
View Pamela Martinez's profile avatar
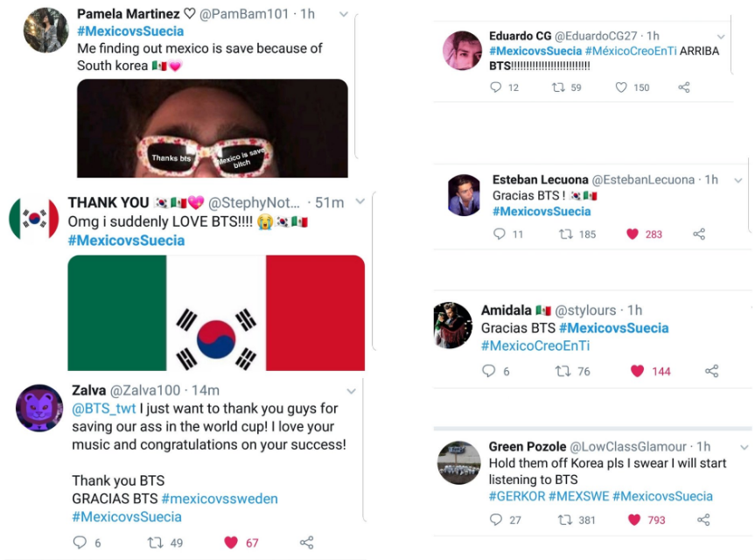point(46,30)
